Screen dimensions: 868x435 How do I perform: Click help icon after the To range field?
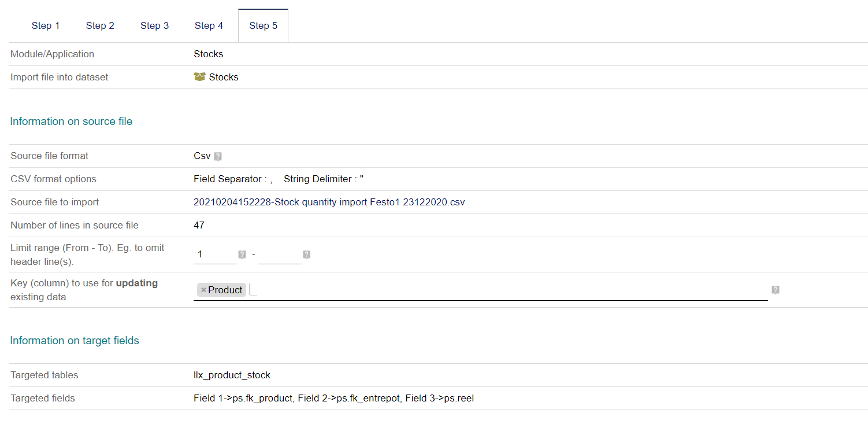(x=306, y=255)
